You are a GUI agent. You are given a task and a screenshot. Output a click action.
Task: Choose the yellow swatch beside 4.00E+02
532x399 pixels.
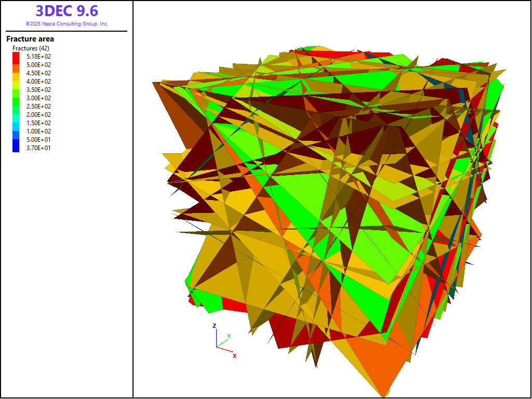point(16,81)
